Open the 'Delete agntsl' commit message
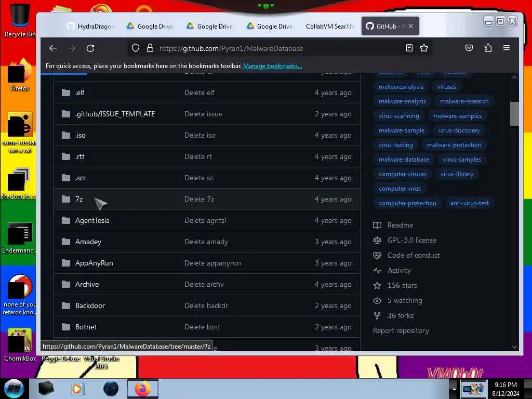 (205, 220)
